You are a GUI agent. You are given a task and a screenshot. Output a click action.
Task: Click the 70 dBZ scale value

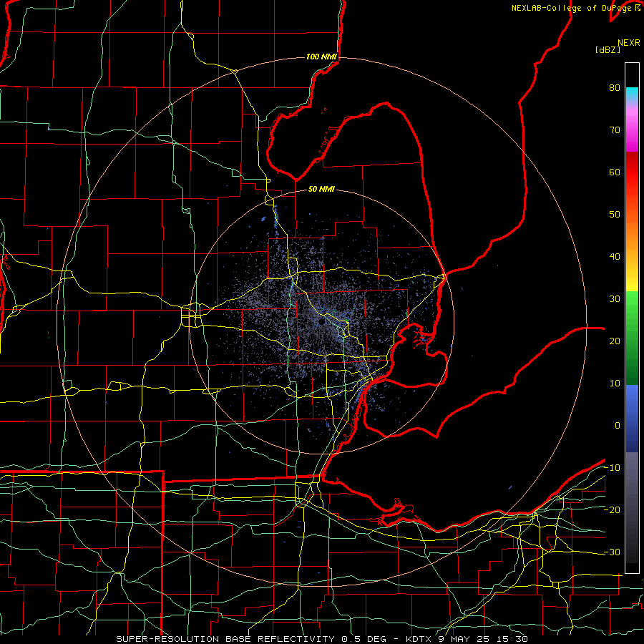[615, 130]
